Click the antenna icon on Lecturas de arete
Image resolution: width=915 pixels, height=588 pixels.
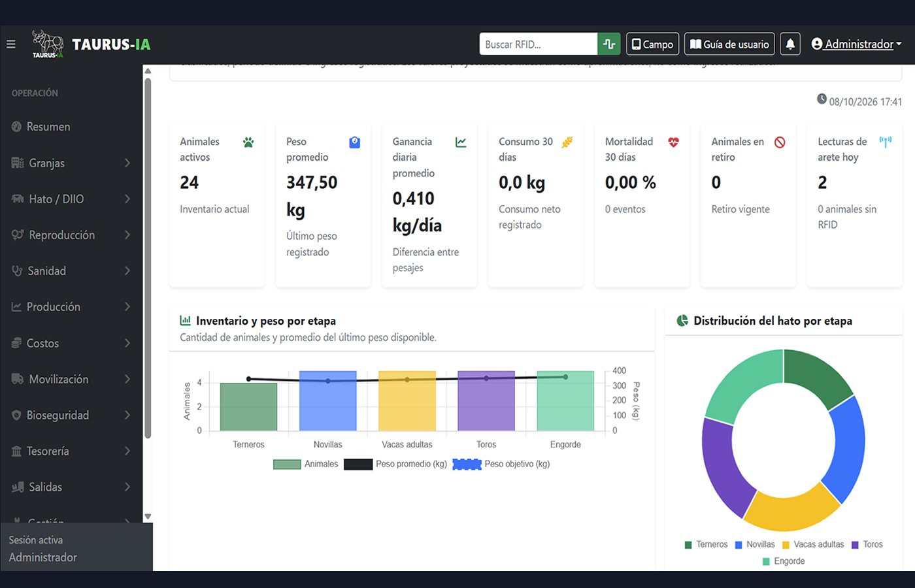886,142
